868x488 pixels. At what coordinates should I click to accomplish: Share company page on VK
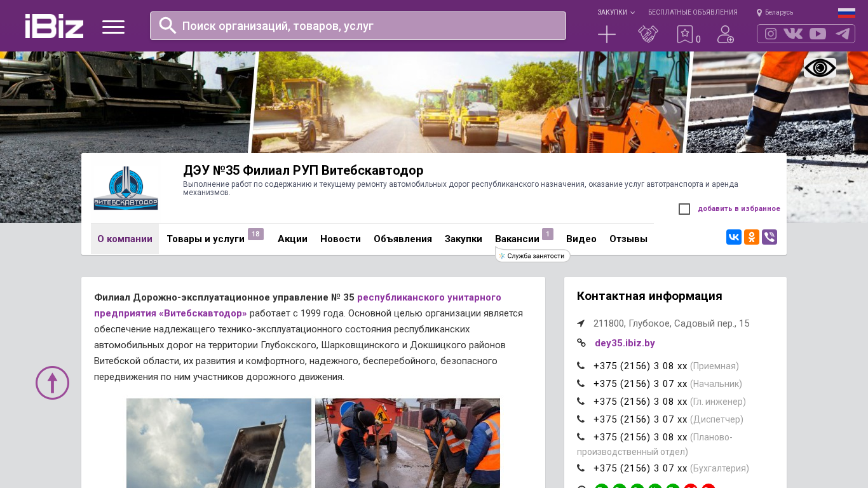[734, 237]
